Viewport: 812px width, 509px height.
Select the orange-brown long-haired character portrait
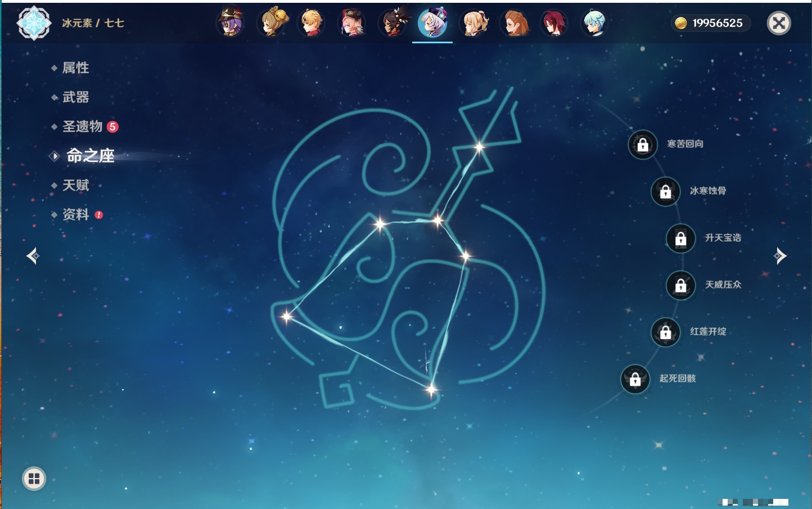514,22
